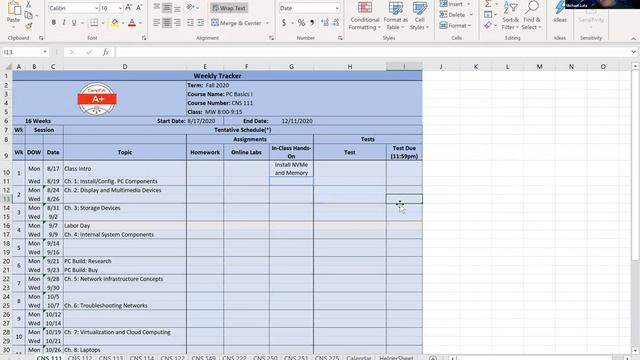Select the Format Painter brush

pos(29,26)
